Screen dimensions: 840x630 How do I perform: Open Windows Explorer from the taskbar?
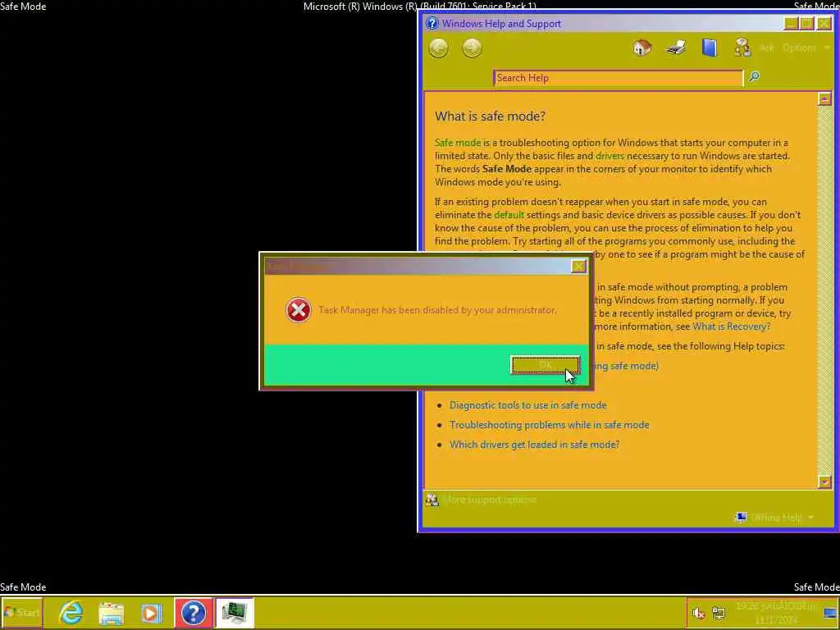(x=111, y=613)
